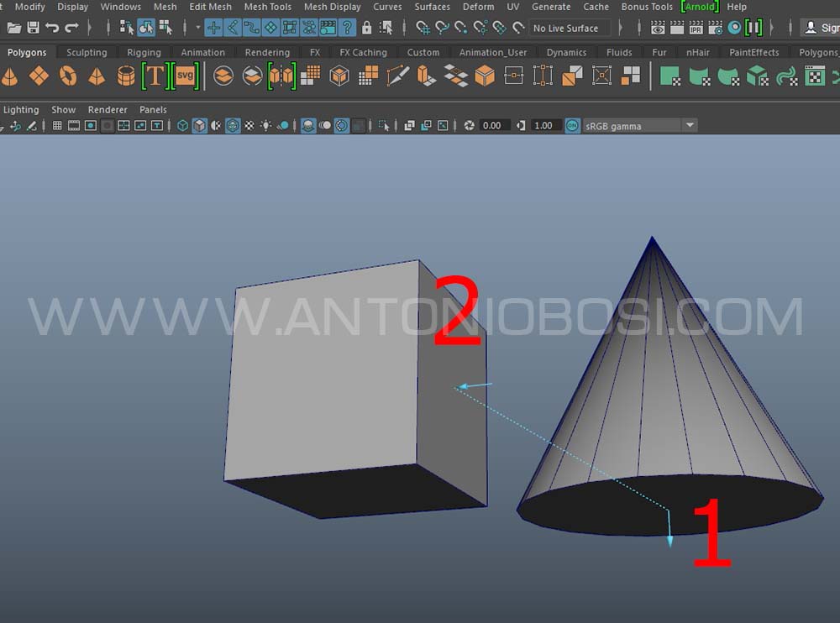Open a scene with the folder icon
Image resolution: width=840 pixels, height=623 pixels.
click(x=14, y=28)
